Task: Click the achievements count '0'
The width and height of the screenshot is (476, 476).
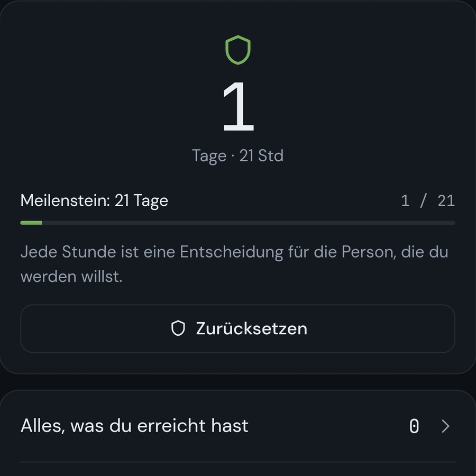Action: point(414,426)
